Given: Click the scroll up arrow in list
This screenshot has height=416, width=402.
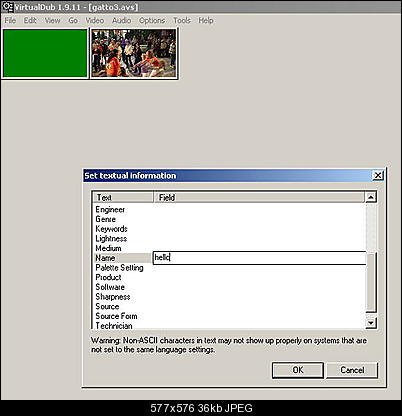Looking at the screenshot, I should point(371,198).
